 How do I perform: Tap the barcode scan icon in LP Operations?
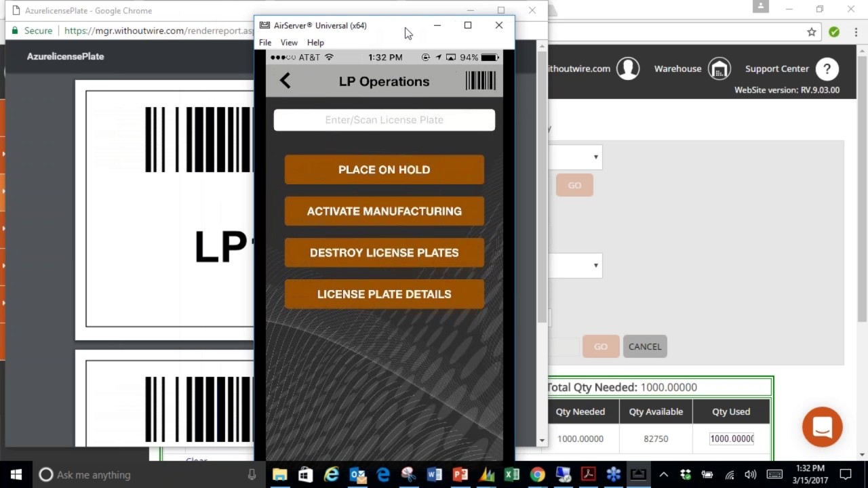[x=481, y=81]
